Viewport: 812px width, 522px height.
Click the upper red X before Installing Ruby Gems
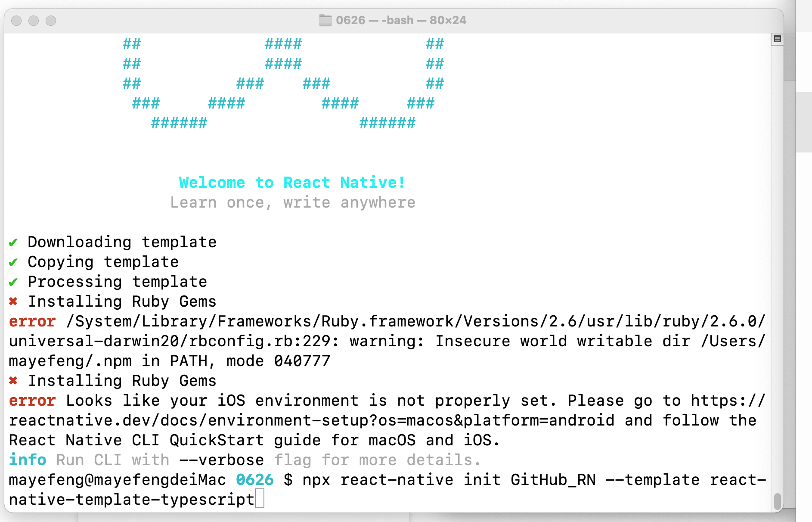tap(13, 301)
